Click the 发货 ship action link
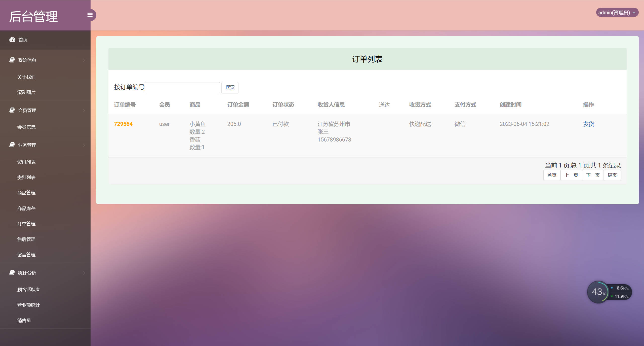This screenshot has width=644, height=346. [x=588, y=124]
